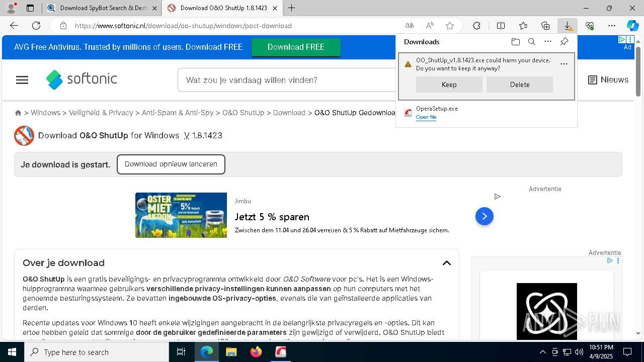Open more options in Downloads panel header
This screenshot has height=362, width=644.
point(548,42)
